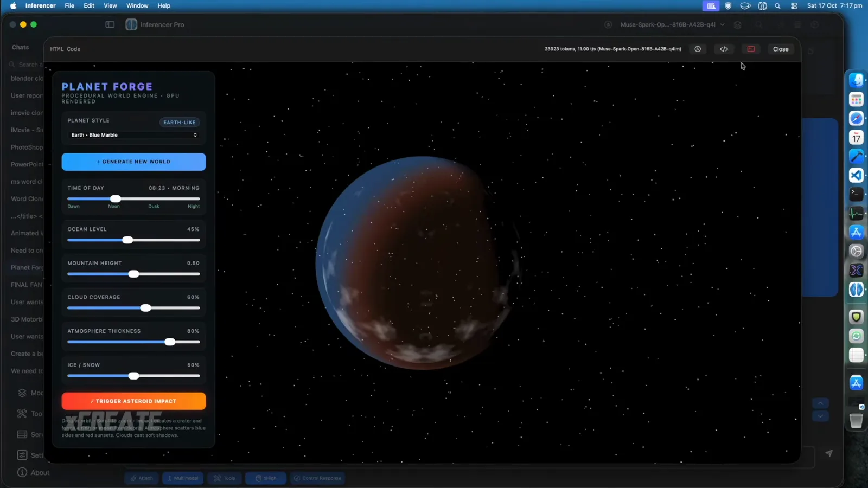
Task: Click the Earth-Like style badge
Action: [x=180, y=123]
